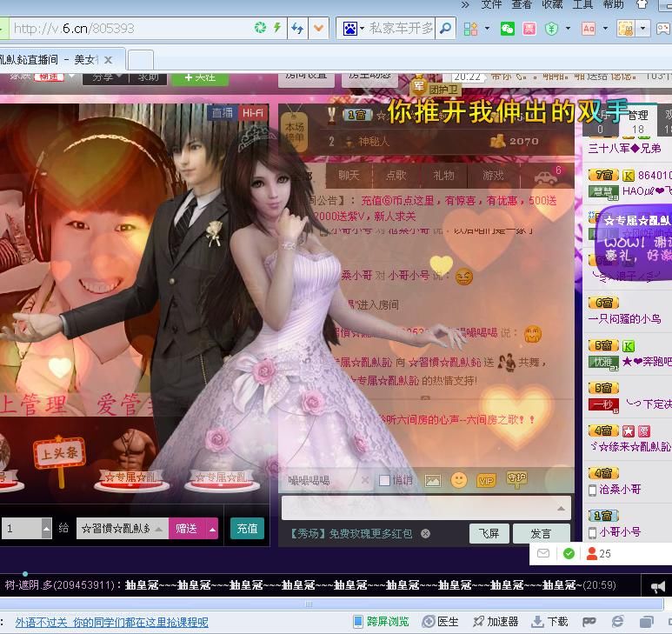Viewport: 672px width, 634px height.
Task: Expand dropdown next to green shield icon
Action: (x=569, y=29)
